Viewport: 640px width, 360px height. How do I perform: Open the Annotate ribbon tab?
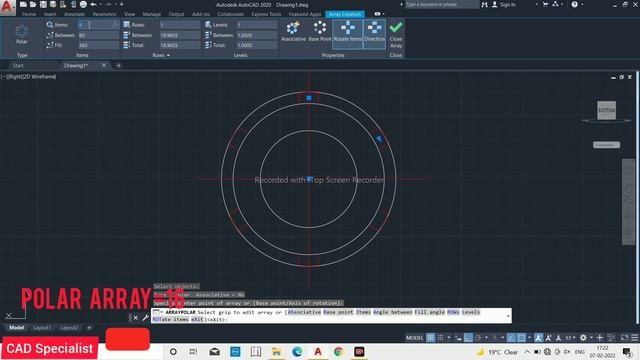click(74, 14)
